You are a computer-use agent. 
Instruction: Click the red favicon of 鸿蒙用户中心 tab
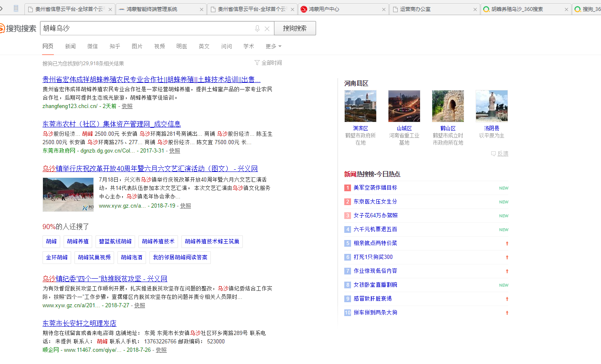tap(304, 9)
